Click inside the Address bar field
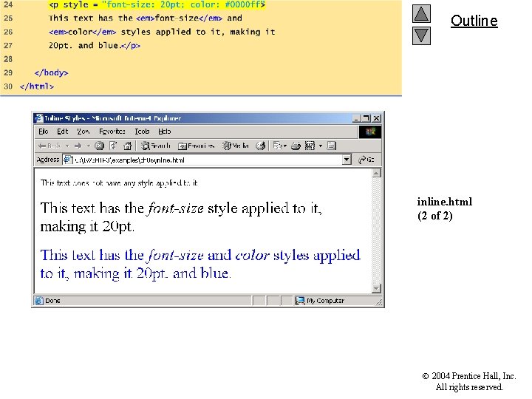The height and width of the screenshot is (399, 532). (x=207, y=160)
